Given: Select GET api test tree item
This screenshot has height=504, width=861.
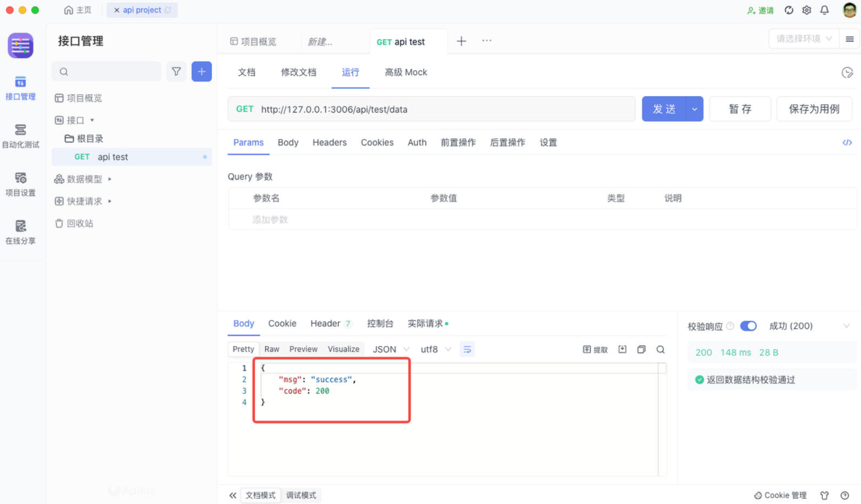Looking at the screenshot, I should 132,157.
